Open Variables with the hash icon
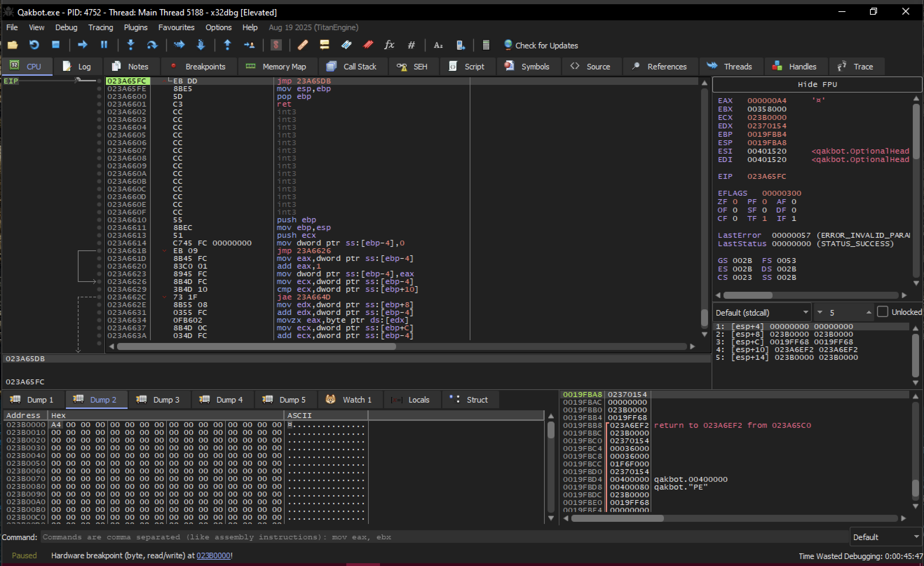The width and height of the screenshot is (924, 566). [412, 45]
